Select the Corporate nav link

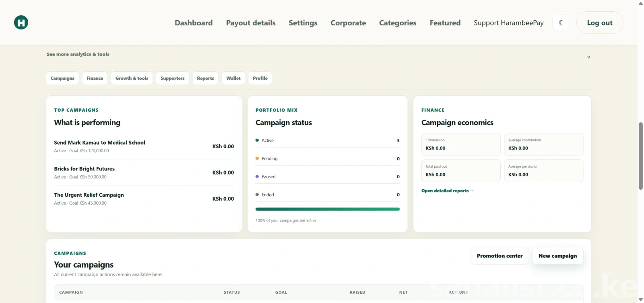(x=348, y=23)
